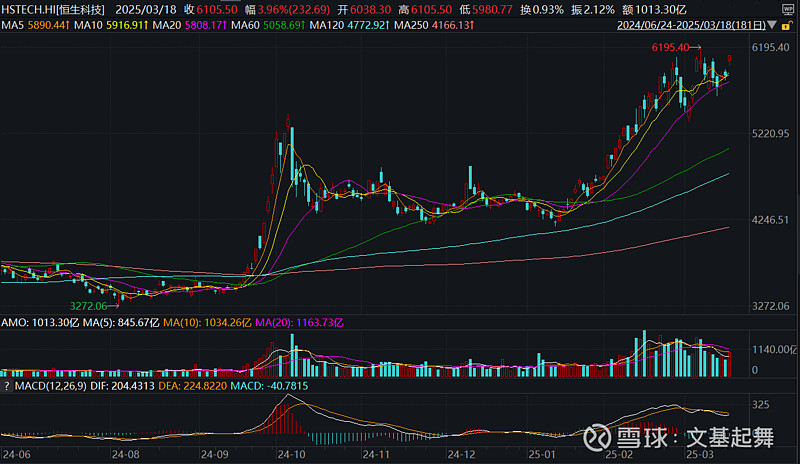Click the volume MA(5): 845.67亿 label

point(121,323)
